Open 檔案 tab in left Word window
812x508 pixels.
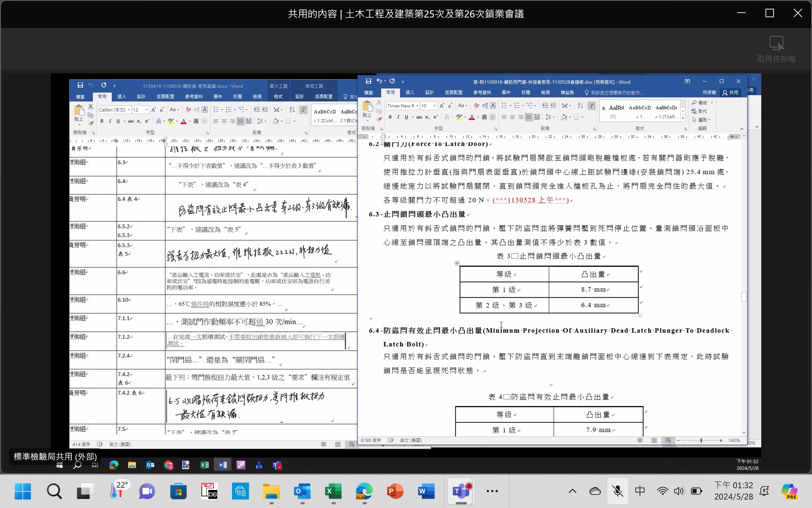[x=80, y=97]
